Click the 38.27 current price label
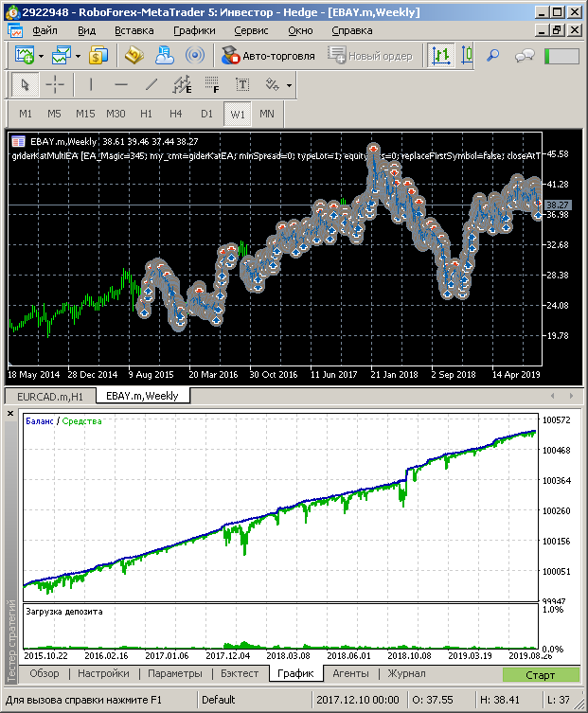 coord(557,205)
